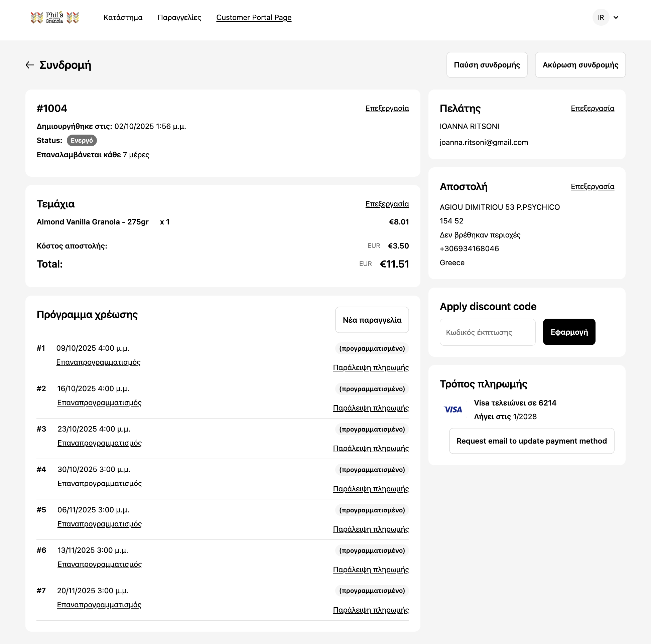Viewport: 651px width, 644px height.
Task: Click the Visa card logo
Action: coord(453,410)
